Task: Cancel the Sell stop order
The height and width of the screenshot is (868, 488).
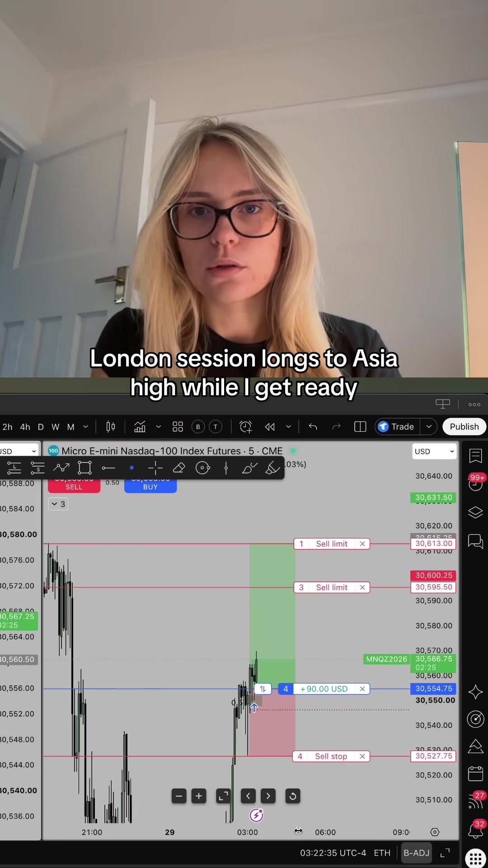Action: 362,756
